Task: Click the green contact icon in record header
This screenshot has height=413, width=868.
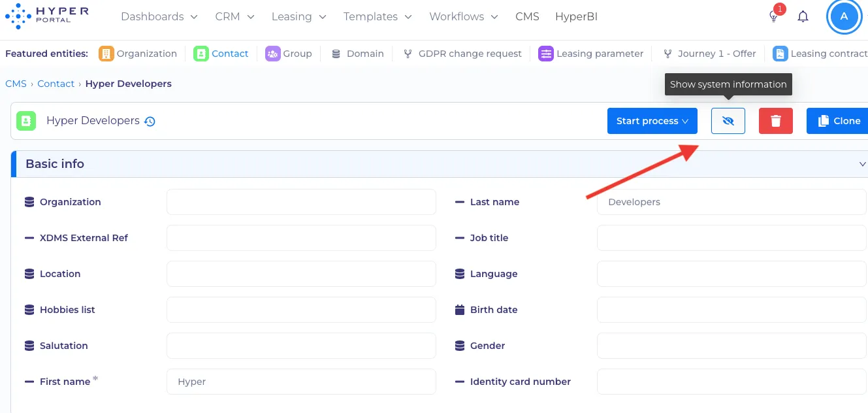Action: click(26, 121)
